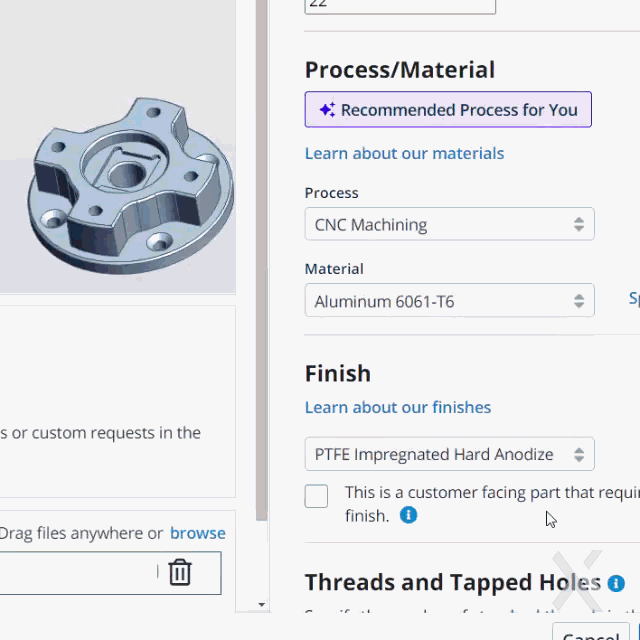
Task: Click Threads and Tapped Holes info icon
Action: coord(616,583)
